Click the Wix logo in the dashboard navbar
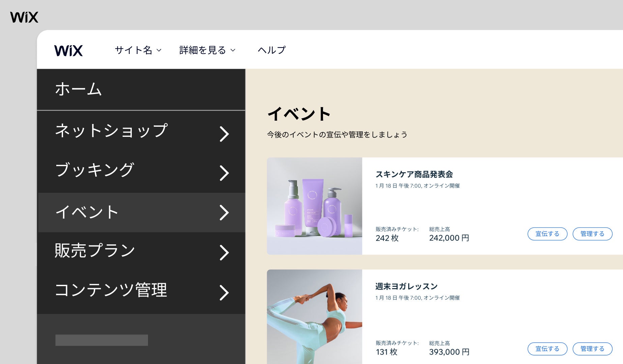Viewport: 623px width, 364px height. pos(68,50)
